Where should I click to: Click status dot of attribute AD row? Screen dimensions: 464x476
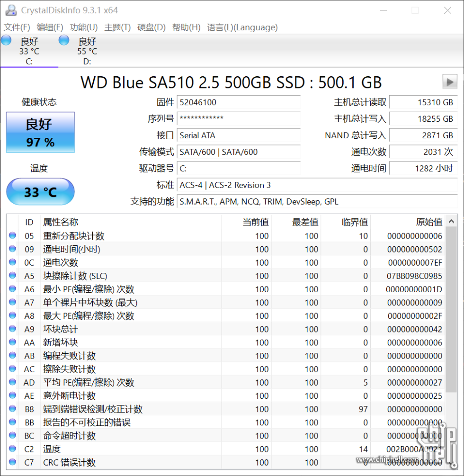(x=12, y=382)
